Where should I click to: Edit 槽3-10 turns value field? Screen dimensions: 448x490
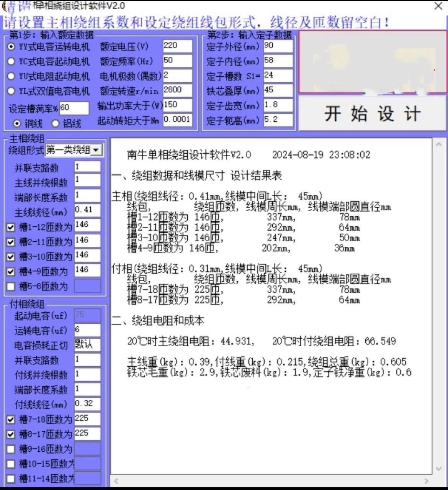pyautogui.click(x=87, y=256)
